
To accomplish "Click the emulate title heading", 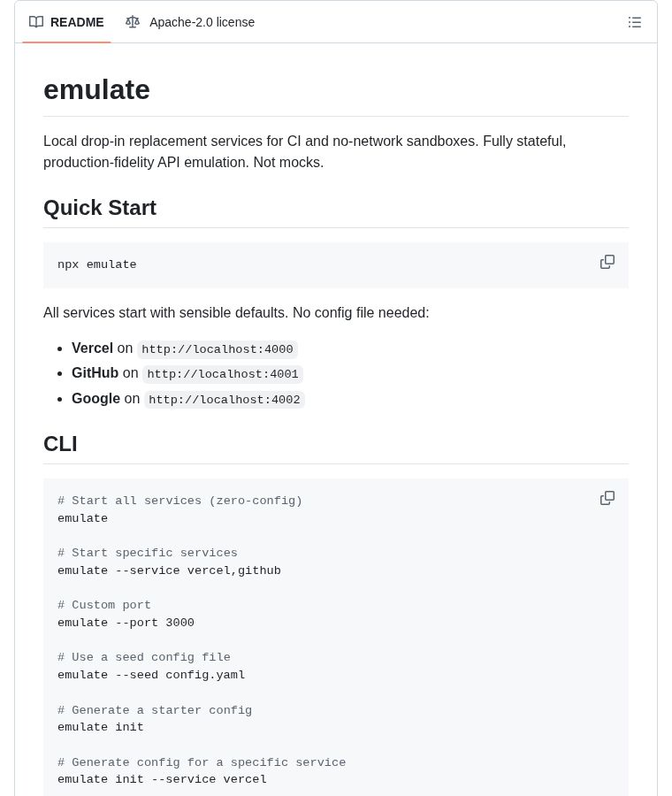I will 96,89.
